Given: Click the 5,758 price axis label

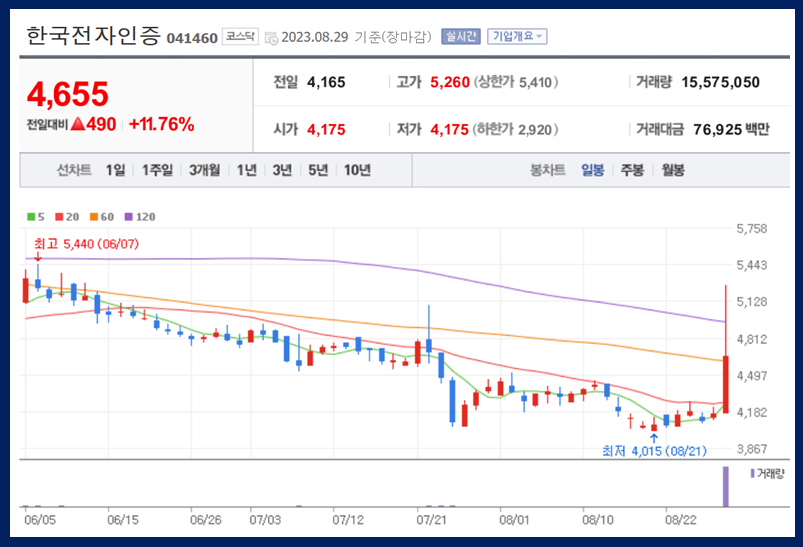Looking at the screenshot, I should 752,229.
